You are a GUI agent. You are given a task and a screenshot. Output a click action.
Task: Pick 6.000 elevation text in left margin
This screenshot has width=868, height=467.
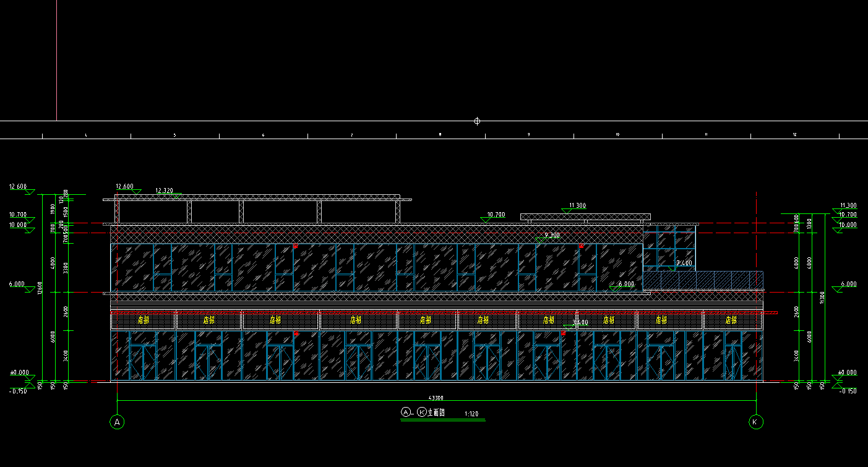pos(17,284)
